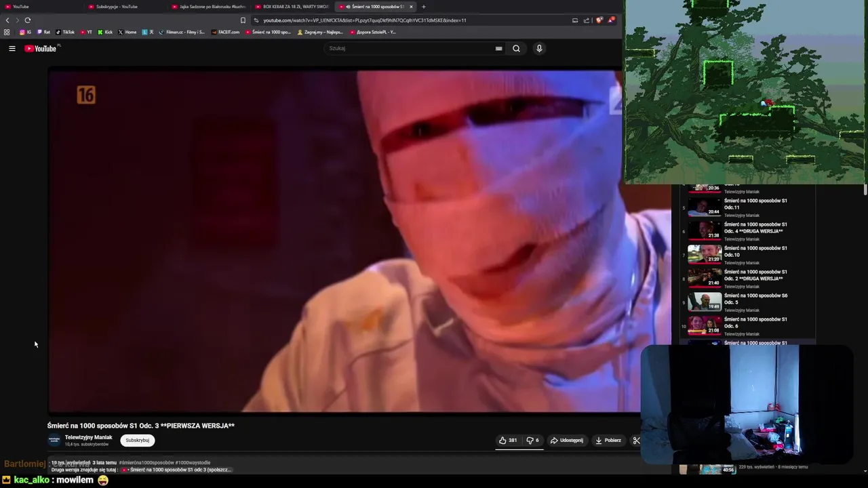Viewport: 868px width, 488px height.
Task: Open the TikTok bookmark
Action: tap(65, 32)
